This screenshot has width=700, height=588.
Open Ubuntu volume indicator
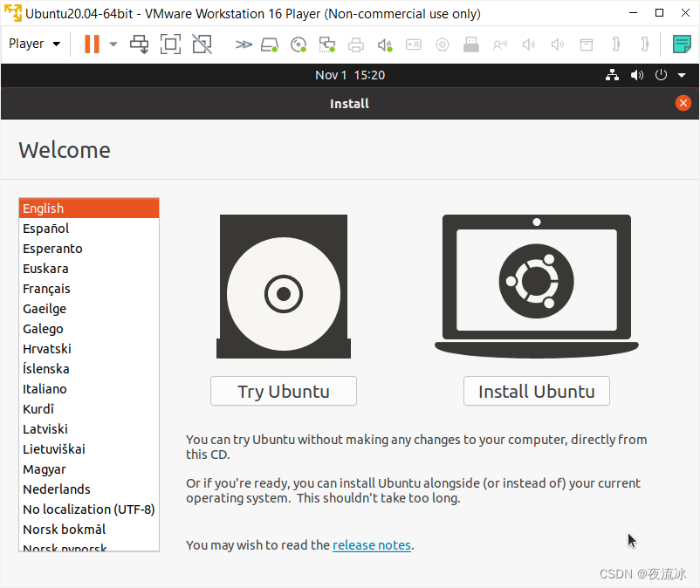(636, 75)
